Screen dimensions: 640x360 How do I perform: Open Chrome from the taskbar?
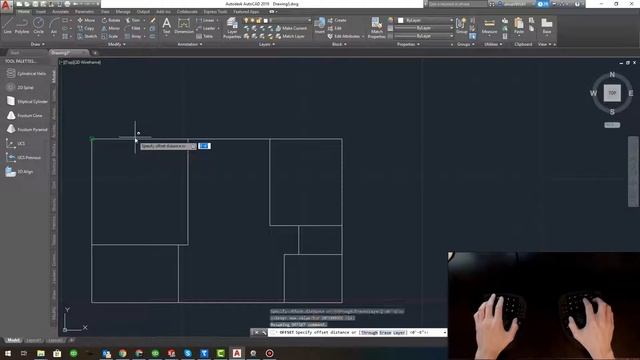(122, 353)
